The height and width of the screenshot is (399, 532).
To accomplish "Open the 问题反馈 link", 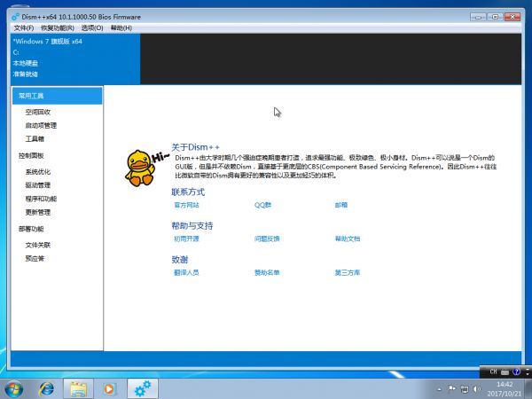I will click(267, 239).
